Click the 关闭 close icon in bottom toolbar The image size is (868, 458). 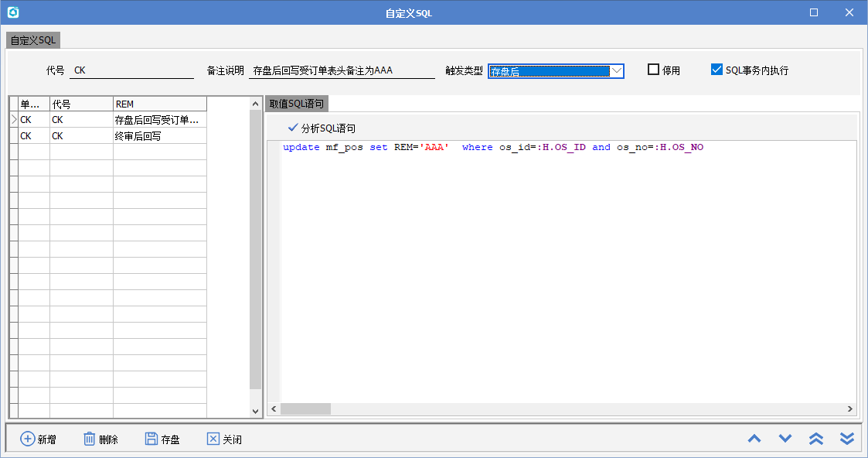pyautogui.click(x=213, y=439)
